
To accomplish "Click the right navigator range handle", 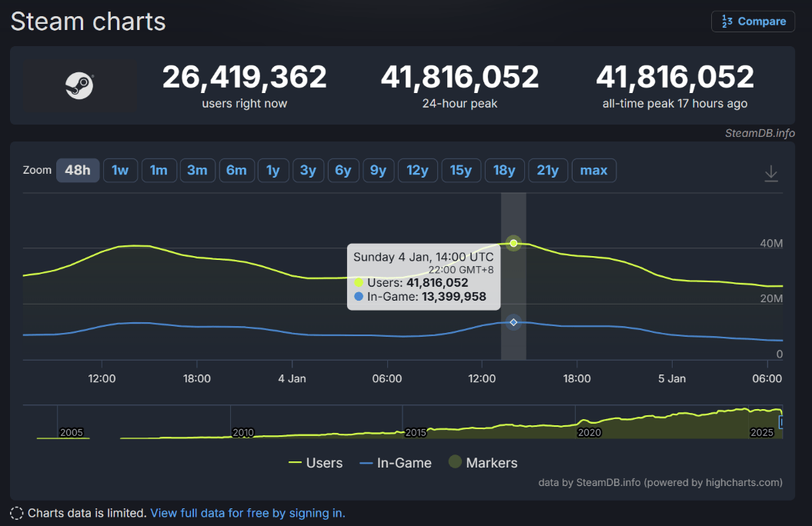I will point(781,421).
